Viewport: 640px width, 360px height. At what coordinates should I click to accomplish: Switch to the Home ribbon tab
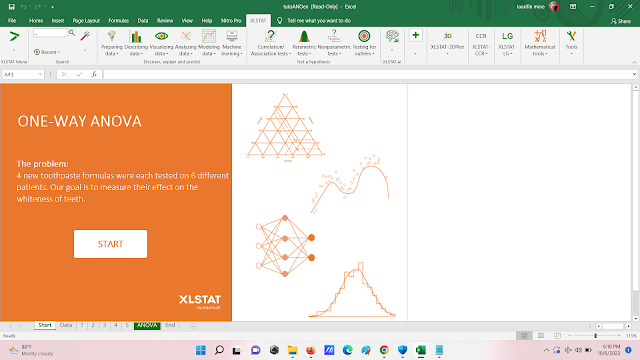click(36, 20)
